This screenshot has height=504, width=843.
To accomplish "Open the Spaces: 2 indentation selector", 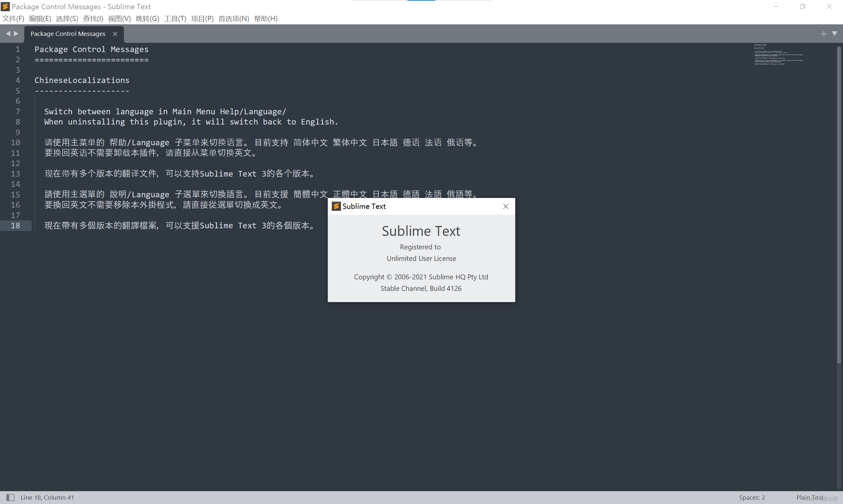I will tap(752, 497).
